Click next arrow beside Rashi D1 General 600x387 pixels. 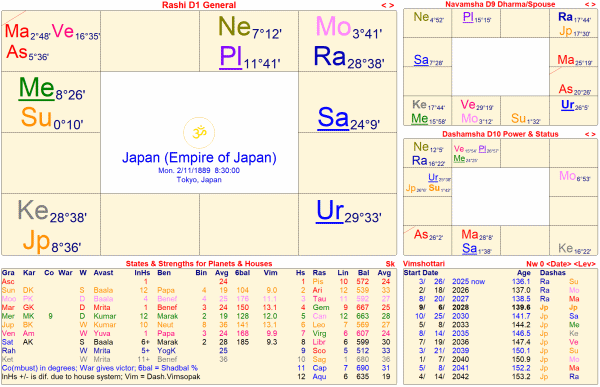pyautogui.click(x=391, y=5)
